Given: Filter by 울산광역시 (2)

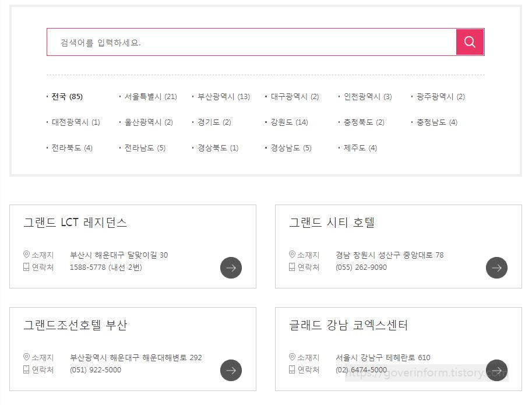Looking at the screenshot, I should coord(149,122).
